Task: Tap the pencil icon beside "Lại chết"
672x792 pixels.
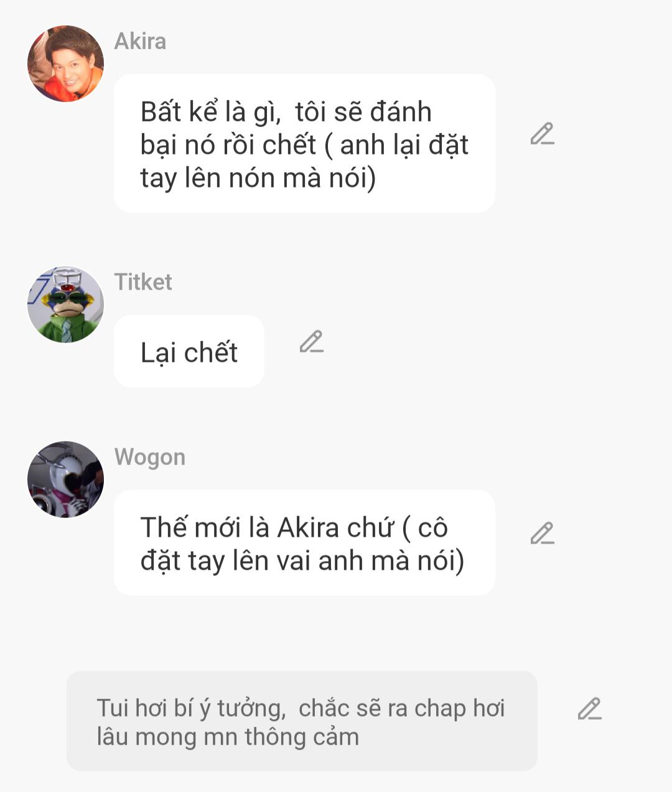Action: coord(311,341)
